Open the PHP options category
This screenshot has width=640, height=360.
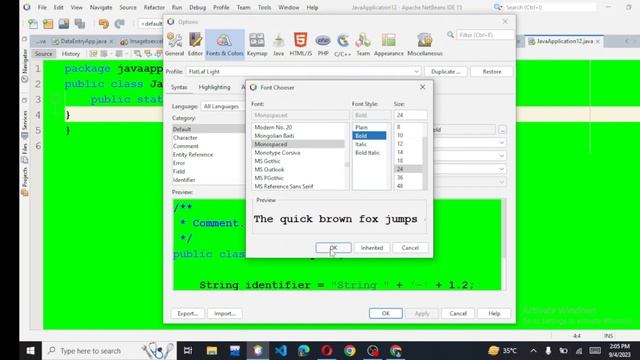tap(323, 44)
